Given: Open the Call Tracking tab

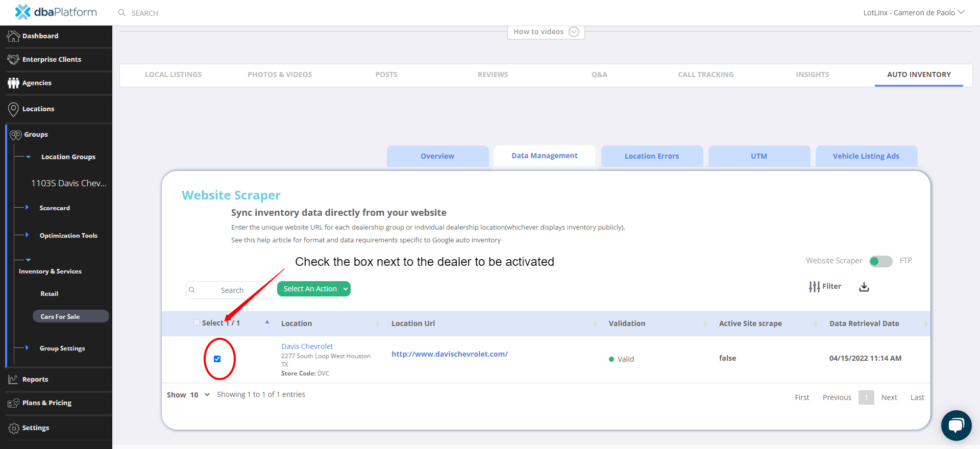Looking at the screenshot, I should coord(706,74).
